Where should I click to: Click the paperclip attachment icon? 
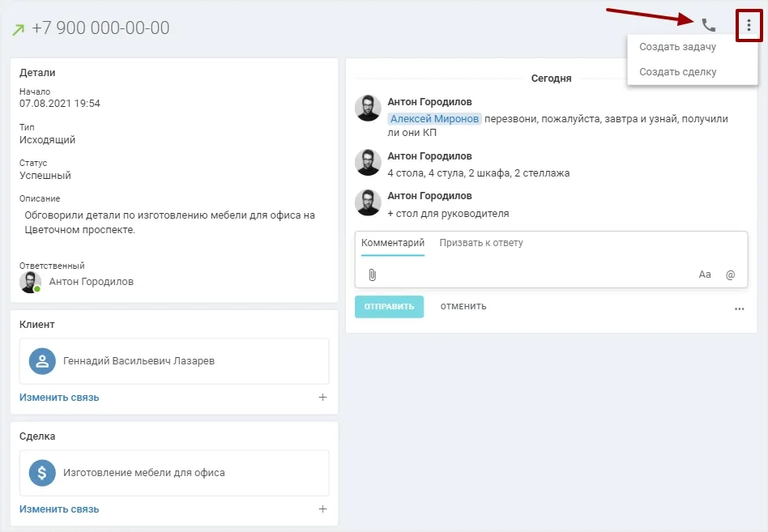(372, 275)
